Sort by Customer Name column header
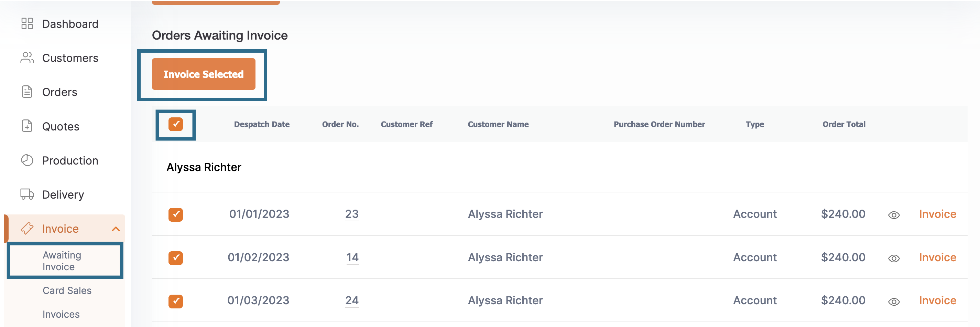 click(x=498, y=124)
